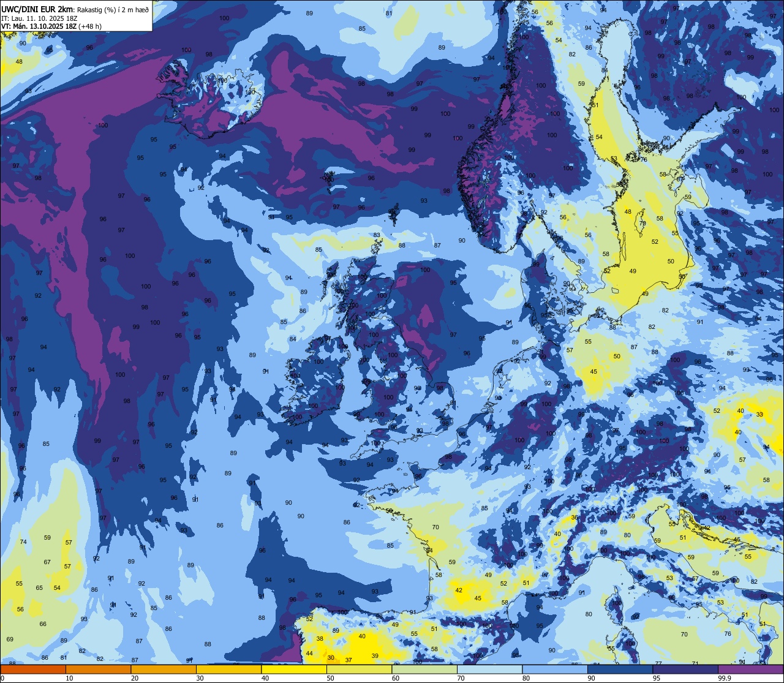Click the legend tick label "10"
This screenshot has height=683, width=784.
pos(69,678)
